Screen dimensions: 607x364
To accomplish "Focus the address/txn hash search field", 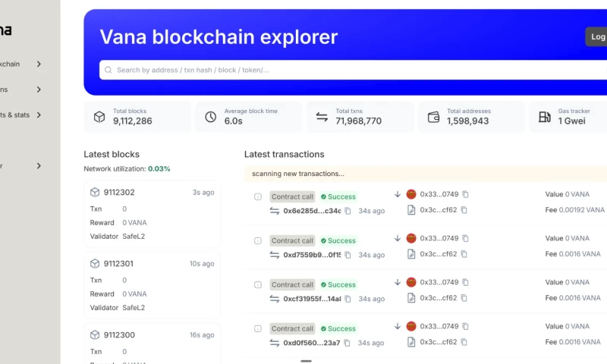I will click(x=353, y=70).
